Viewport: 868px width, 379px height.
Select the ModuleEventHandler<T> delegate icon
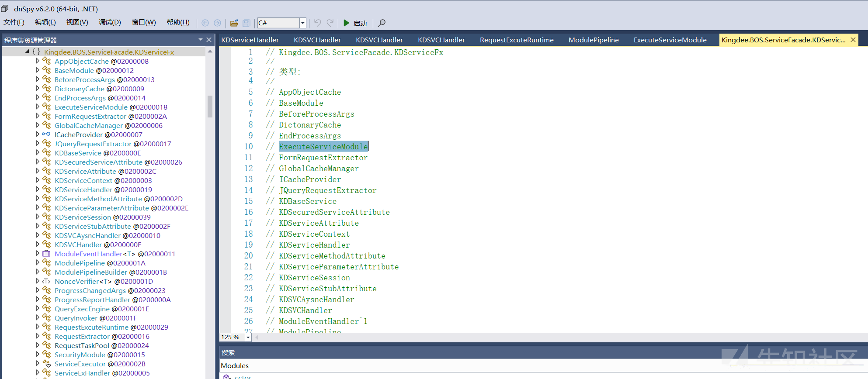click(46, 254)
